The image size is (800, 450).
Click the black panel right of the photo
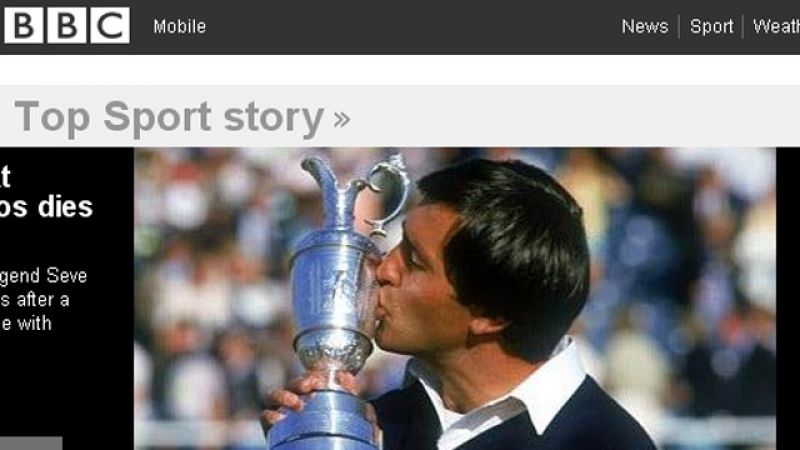coord(788,299)
